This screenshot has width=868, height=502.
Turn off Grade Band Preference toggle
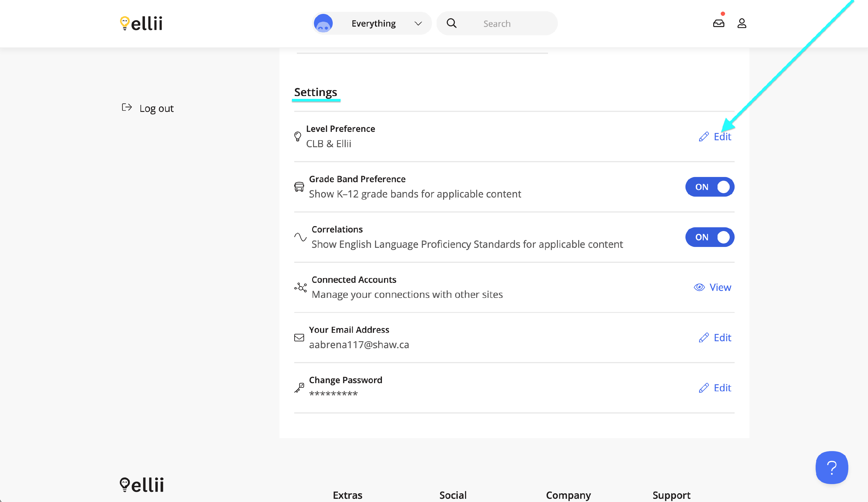[709, 187]
